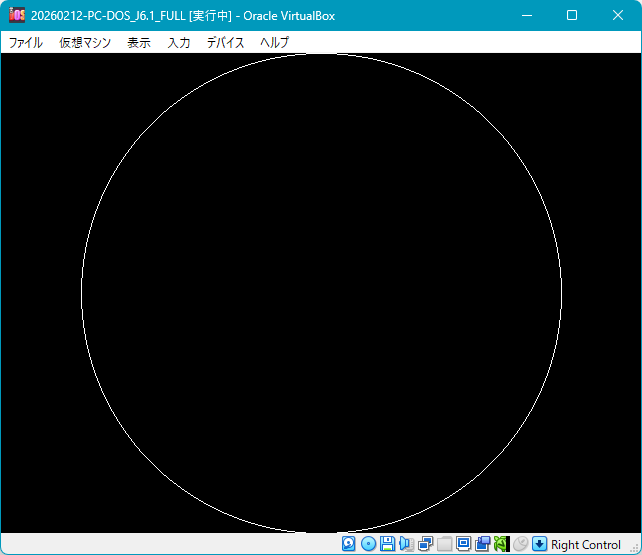Toggle the keyboard capture arrow indicator
The image size is (642, 555).
[539, 544]
